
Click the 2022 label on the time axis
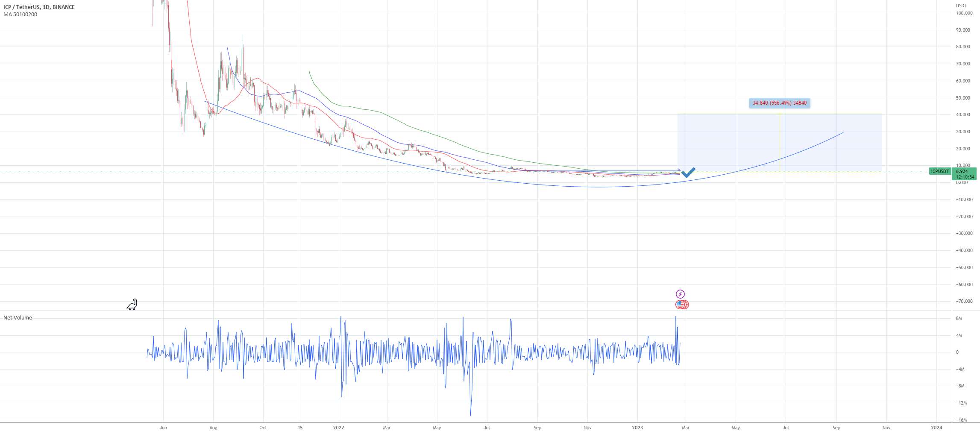coord(338,428)
